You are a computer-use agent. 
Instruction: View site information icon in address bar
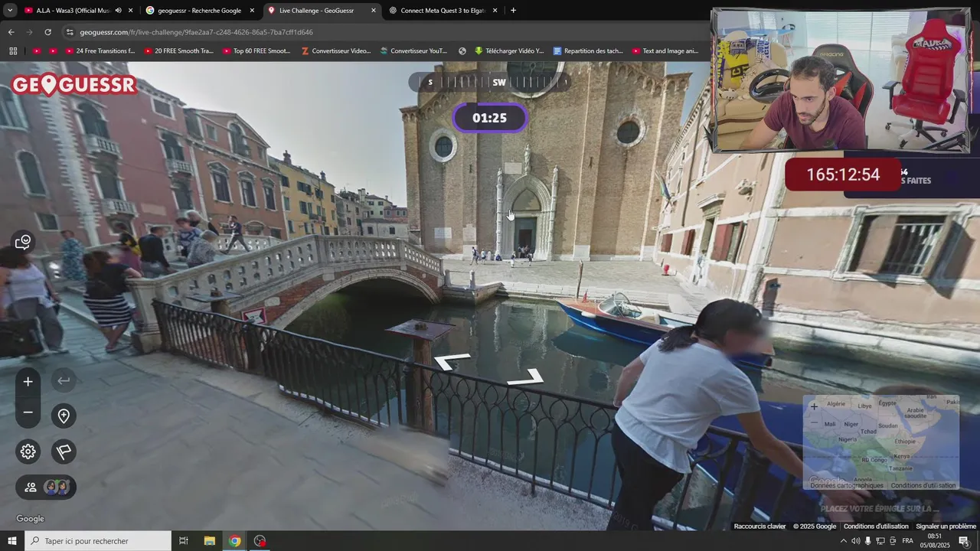point(70,32)
